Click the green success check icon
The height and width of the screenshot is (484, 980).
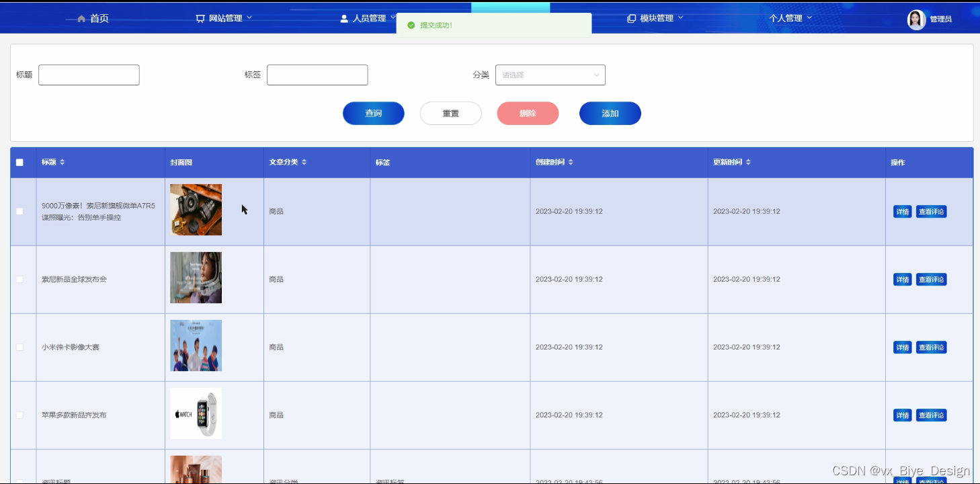[411, 25]
